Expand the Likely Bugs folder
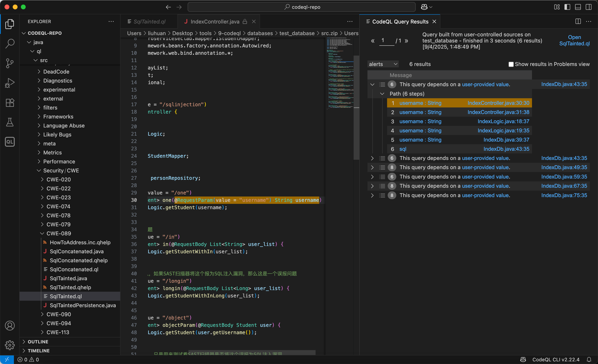 pos(57,135)
